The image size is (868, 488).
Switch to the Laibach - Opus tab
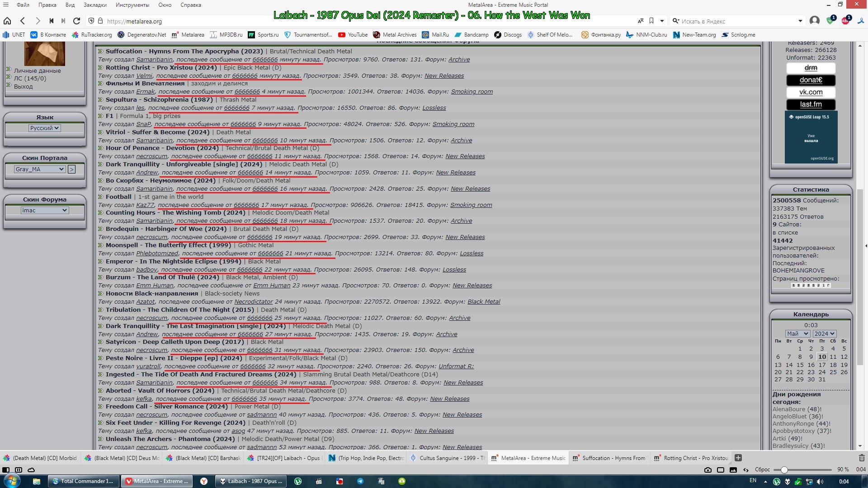(x=284, y=458)
